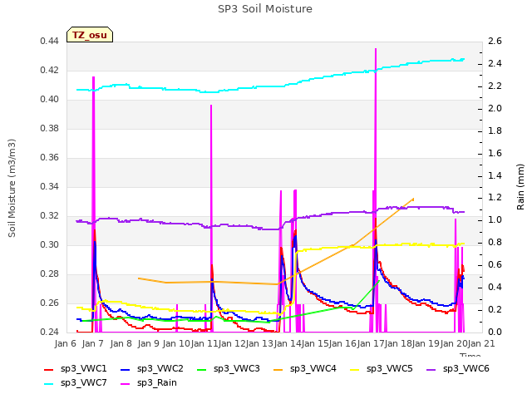
Task: Click the 1.2 rain axis value
Action: (x=495, y=198)
